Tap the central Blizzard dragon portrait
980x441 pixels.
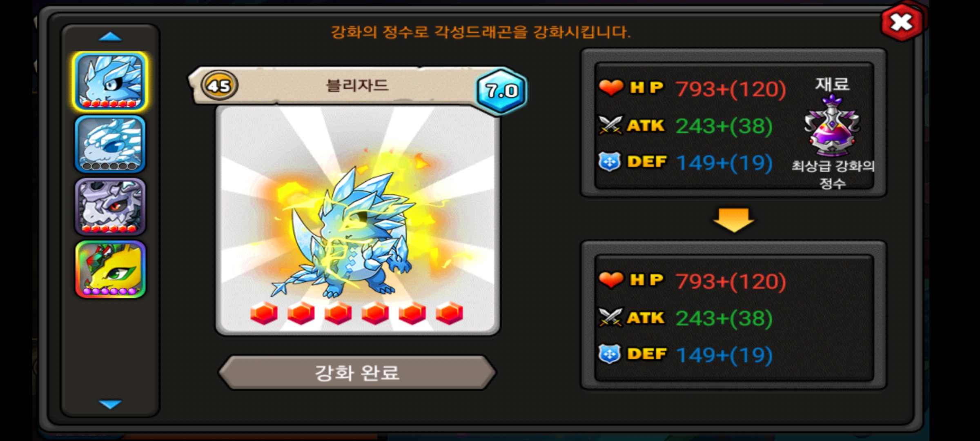tap(357, 220)
